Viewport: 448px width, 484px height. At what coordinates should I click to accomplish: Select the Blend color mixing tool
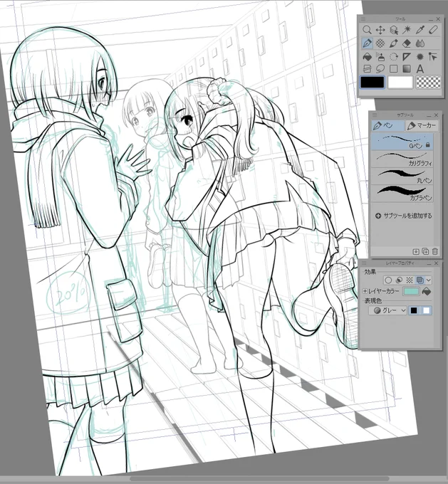coord(420,43)
